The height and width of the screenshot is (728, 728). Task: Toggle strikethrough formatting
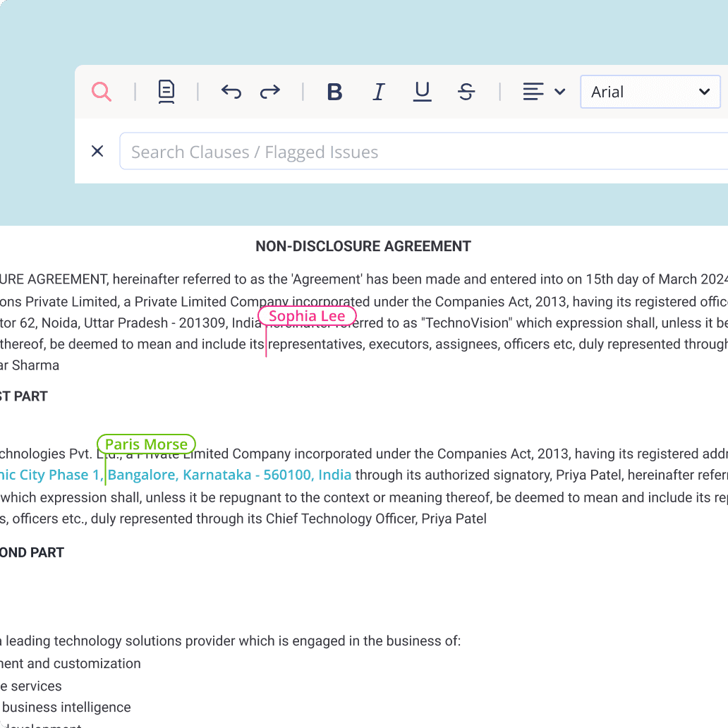point(466,92)
